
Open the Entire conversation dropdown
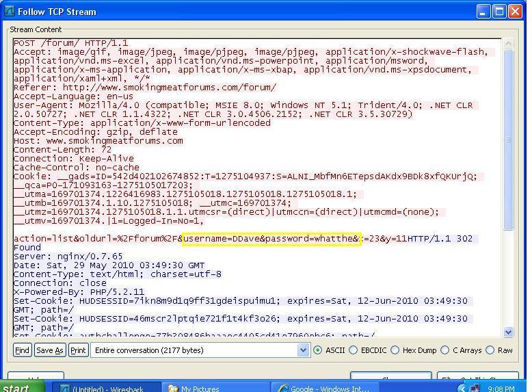pyautogui.click(x=303, y=350)
